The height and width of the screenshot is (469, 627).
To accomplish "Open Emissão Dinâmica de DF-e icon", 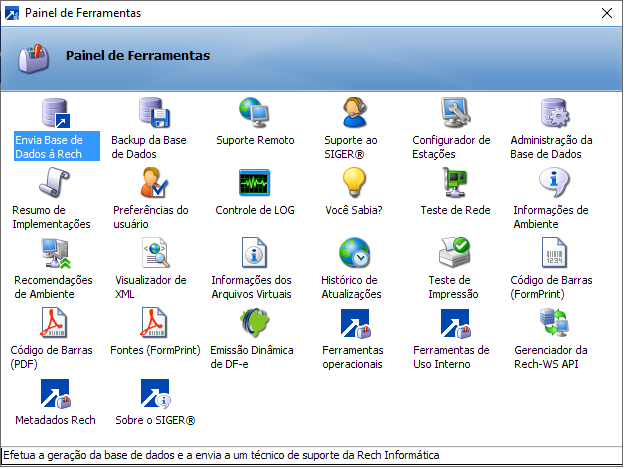I will click(x=255, y=323).
